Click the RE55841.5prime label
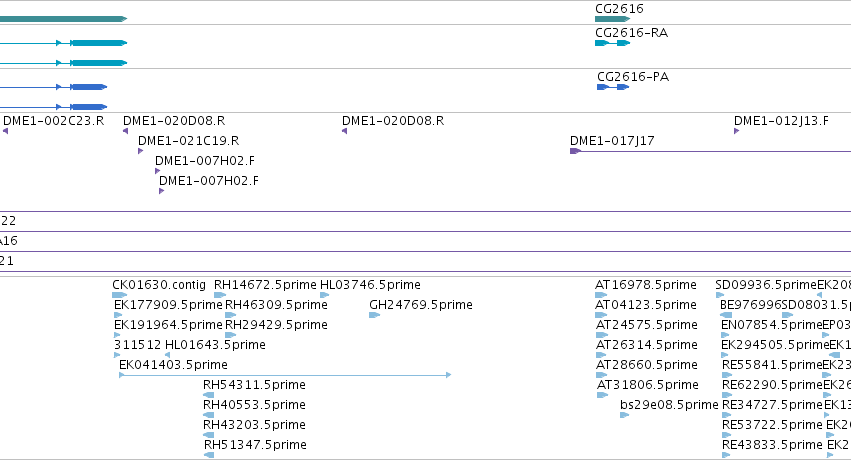851x460 pixels. (772, 365)
